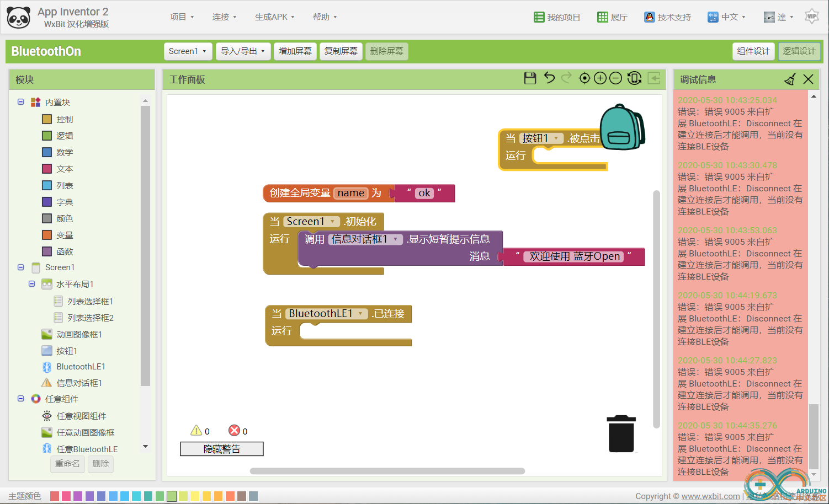Undo the last workspace action
The width and height of the screenshot is (829, 504).
tap(549, 78)
